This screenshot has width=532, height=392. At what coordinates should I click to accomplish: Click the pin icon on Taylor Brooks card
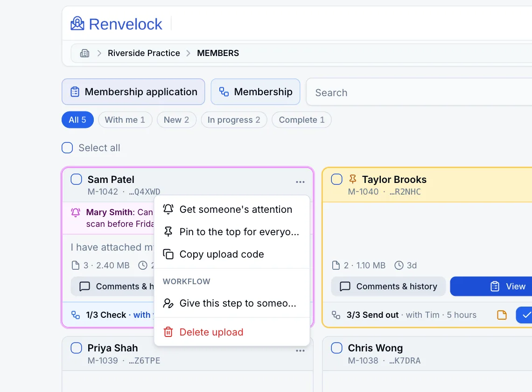click(353, 179)
